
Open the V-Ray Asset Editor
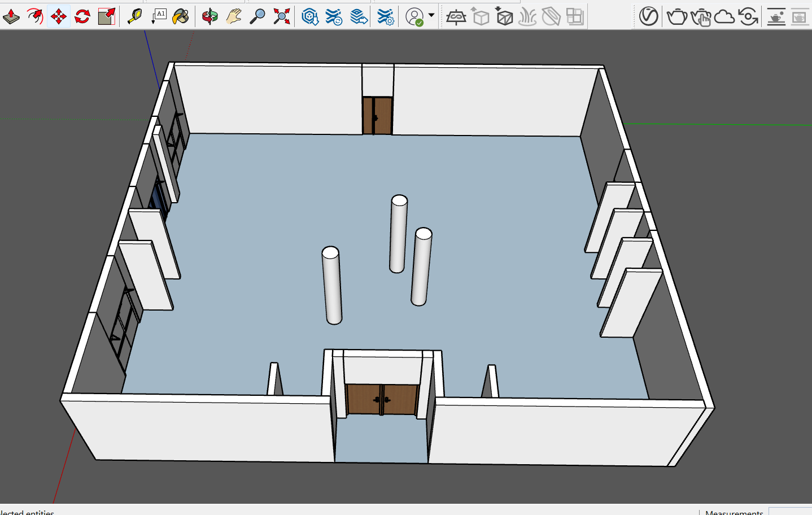[x=648, y=16]
